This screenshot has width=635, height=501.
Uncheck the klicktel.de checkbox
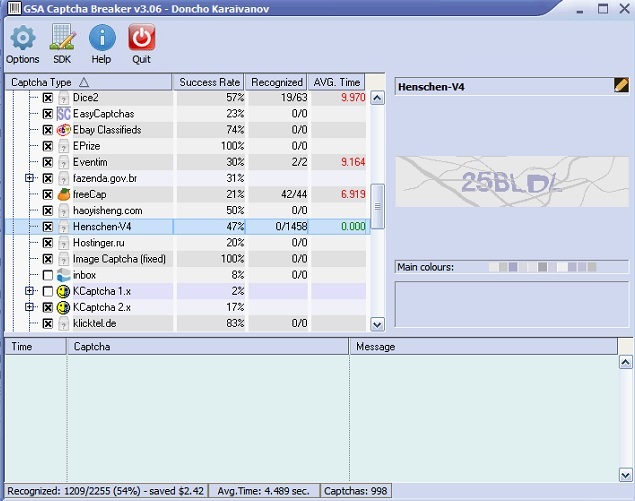(48, 324)
